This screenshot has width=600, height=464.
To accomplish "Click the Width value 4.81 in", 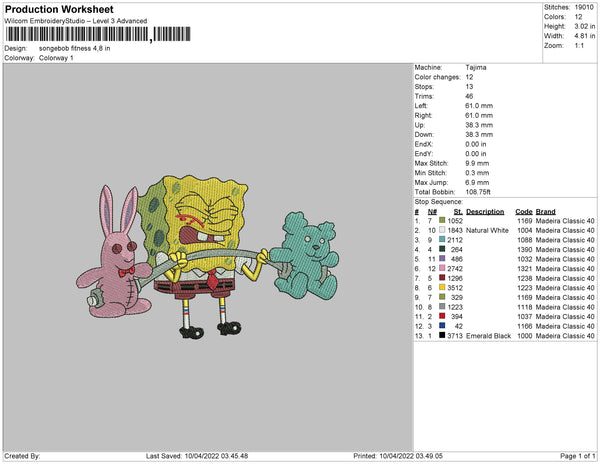I will pyautogui.click(x=585, y=36).
